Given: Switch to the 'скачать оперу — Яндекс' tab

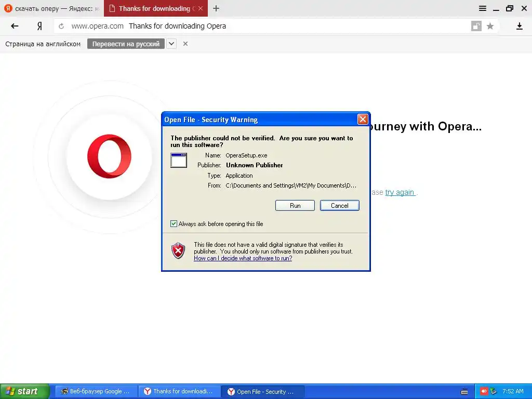Looking at the screenshot, I should tap(52, 8).
